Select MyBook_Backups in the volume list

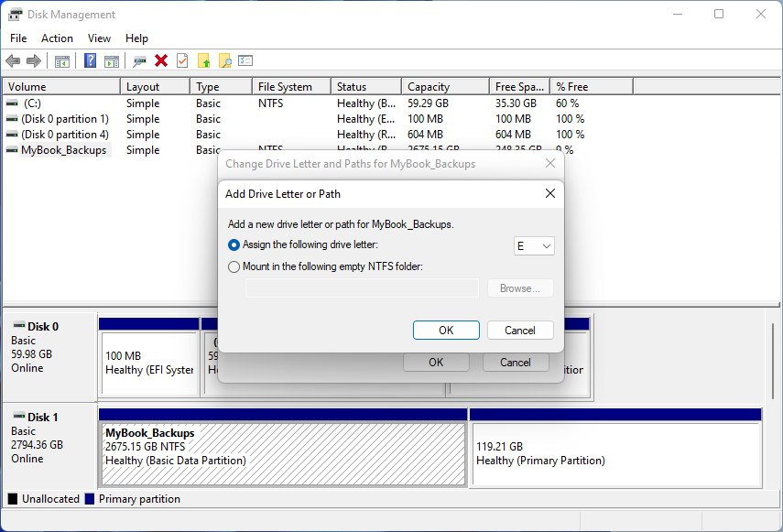click(x=64, y=150)
